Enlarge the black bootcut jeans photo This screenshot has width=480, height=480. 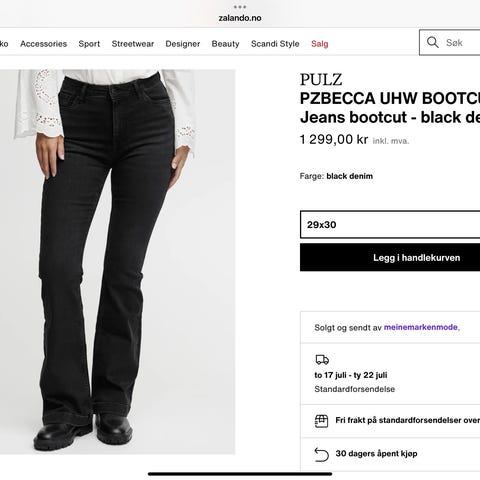(118, 262)
